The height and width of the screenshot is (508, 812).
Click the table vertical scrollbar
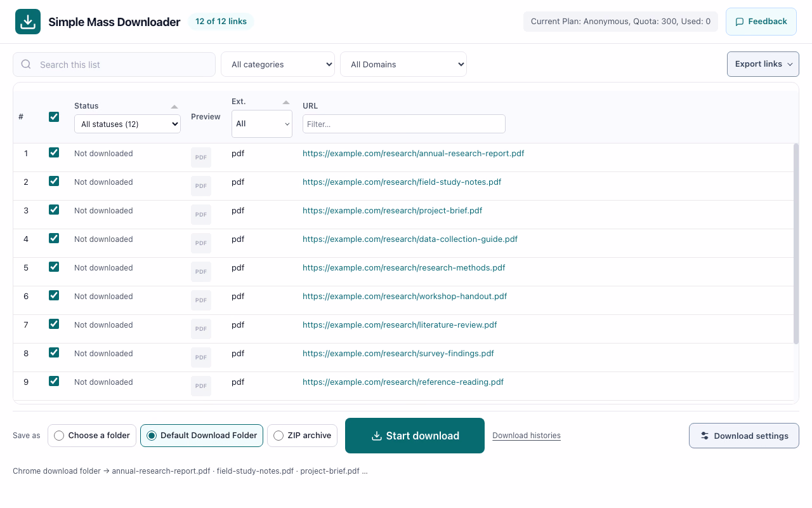[796, 244]
